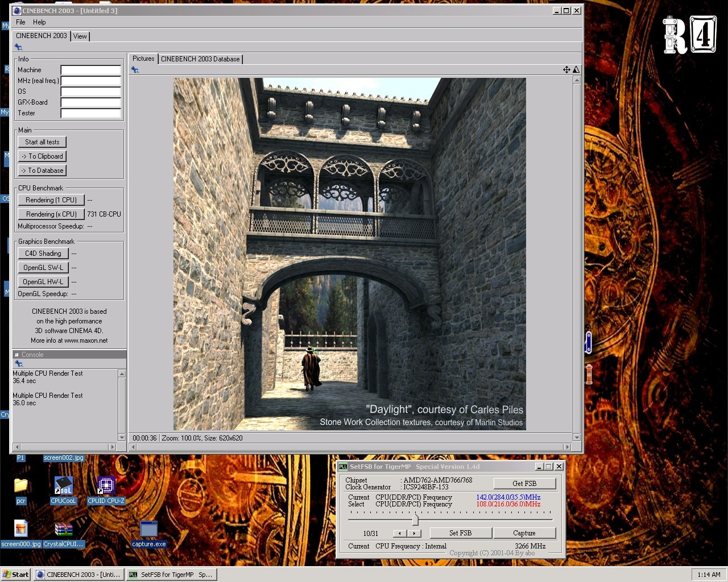
Task: Click the console scroll up arrow
Action: (122, 374)
